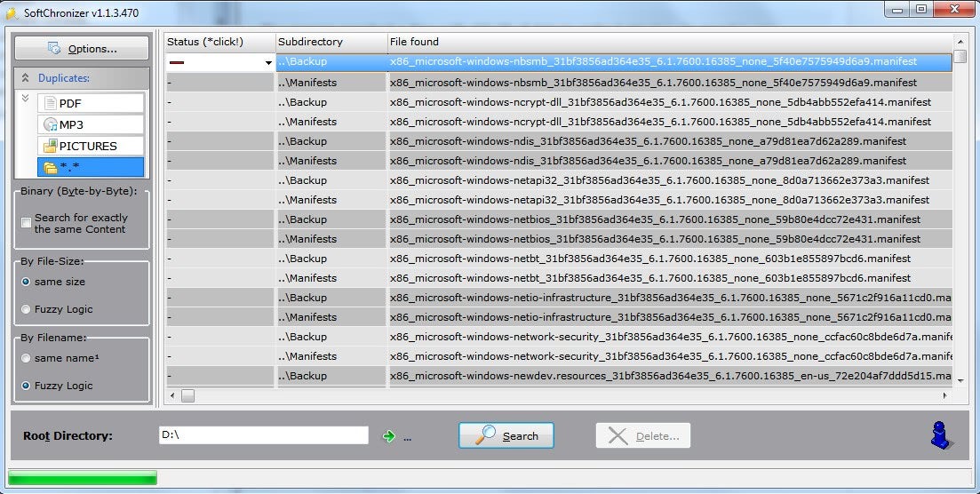
Task: Click double chevron beside the PDF filter
Action: (x=25, y=99)
